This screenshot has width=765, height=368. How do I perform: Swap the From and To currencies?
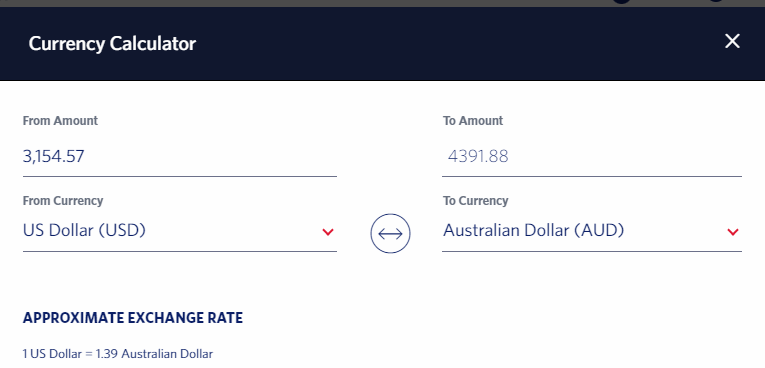tap(390, 233)
